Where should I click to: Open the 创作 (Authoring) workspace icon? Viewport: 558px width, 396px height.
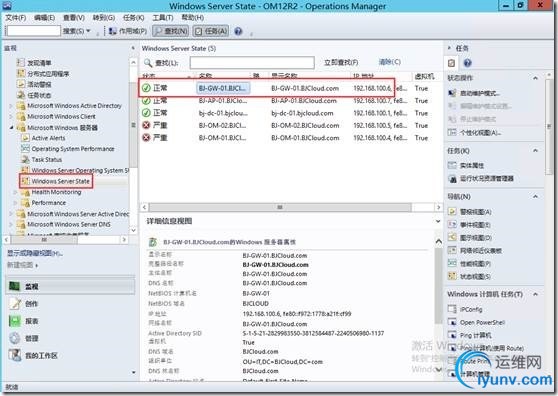tap(15, 303)
